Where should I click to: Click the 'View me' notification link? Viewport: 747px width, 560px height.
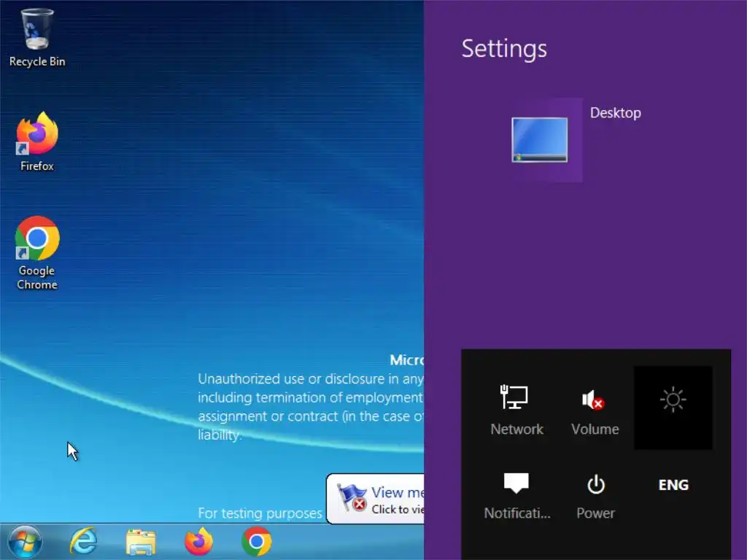click(398, 492)
